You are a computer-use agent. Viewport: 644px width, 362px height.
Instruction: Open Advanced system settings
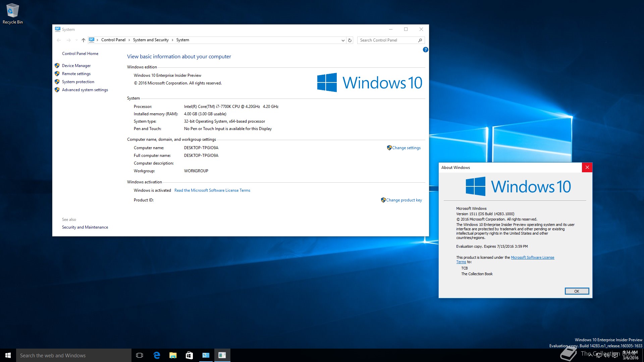point(85,90)
